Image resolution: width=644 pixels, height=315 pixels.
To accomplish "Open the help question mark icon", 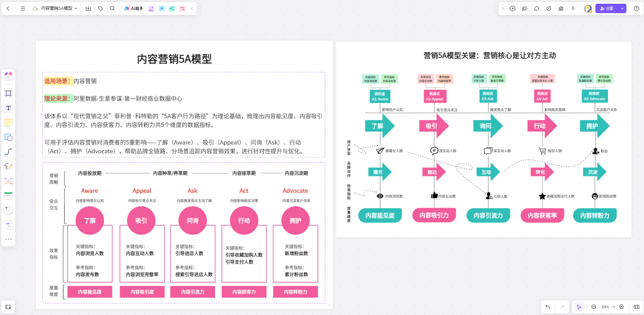I will click(x=637, y=8).
